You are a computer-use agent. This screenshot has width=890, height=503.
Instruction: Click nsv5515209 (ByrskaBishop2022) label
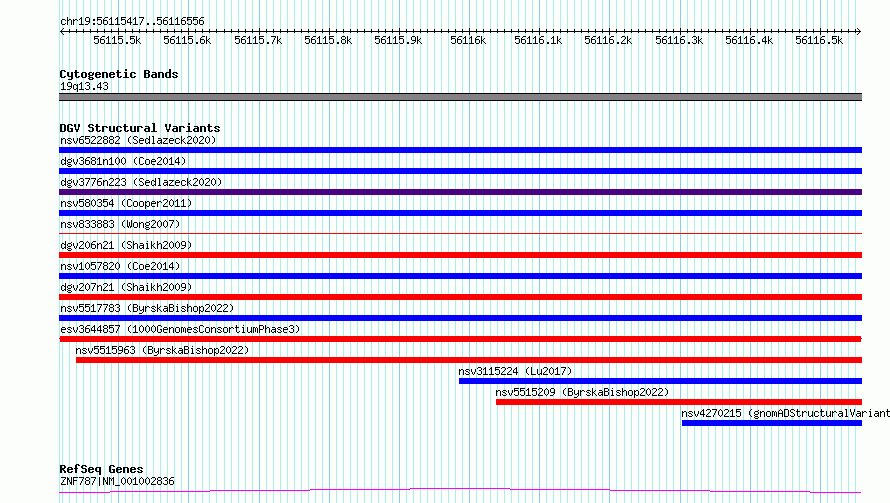pyautogui.click(x=582, y=392)
